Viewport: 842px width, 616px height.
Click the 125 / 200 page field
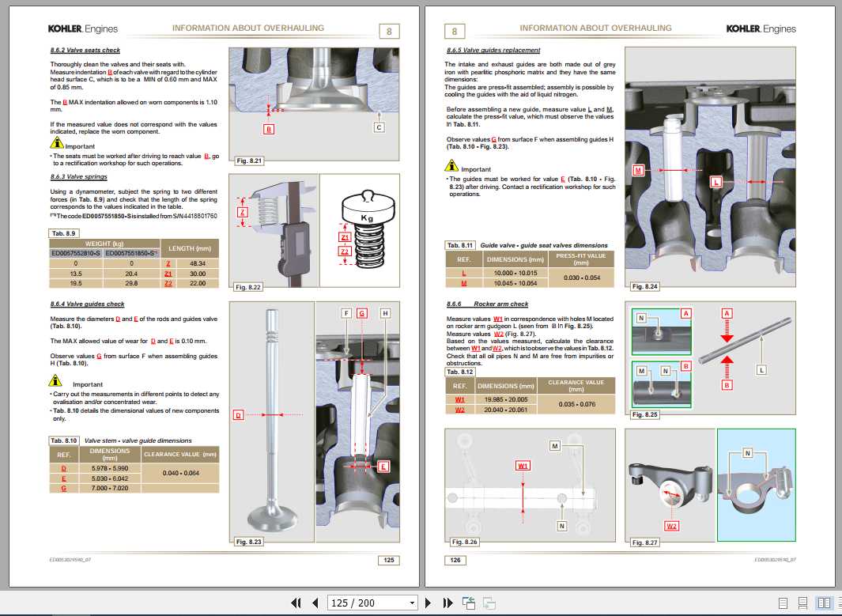tap(365, 603)
